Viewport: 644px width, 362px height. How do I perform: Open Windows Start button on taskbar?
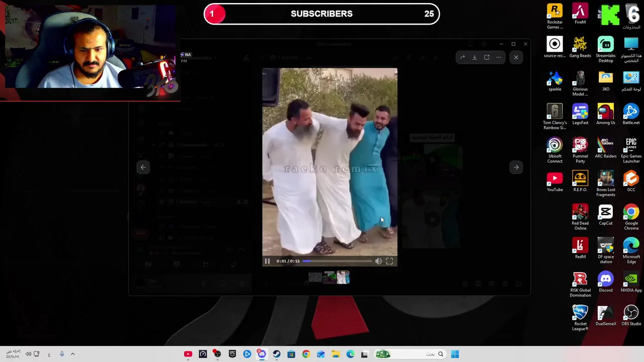(x=455, y=354)
